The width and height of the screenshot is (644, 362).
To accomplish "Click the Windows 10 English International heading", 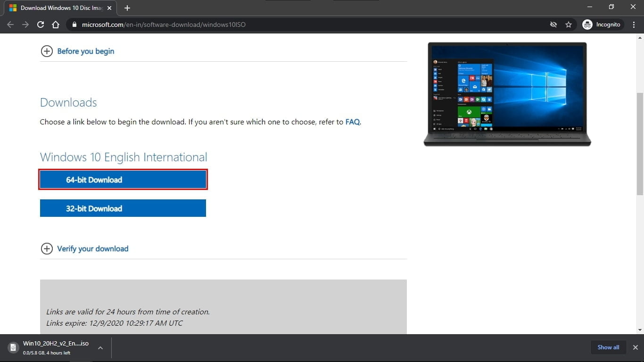I will click(124, 157).
